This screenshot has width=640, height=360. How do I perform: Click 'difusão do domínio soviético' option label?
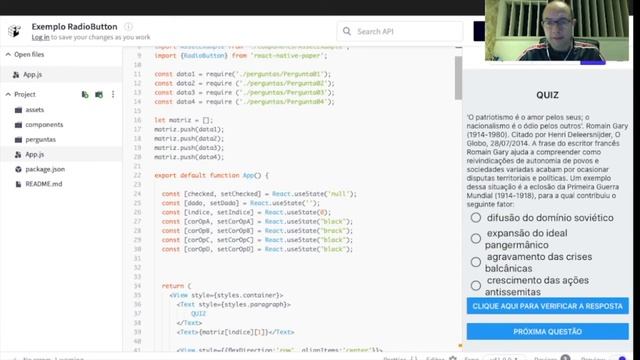[550, 218]
